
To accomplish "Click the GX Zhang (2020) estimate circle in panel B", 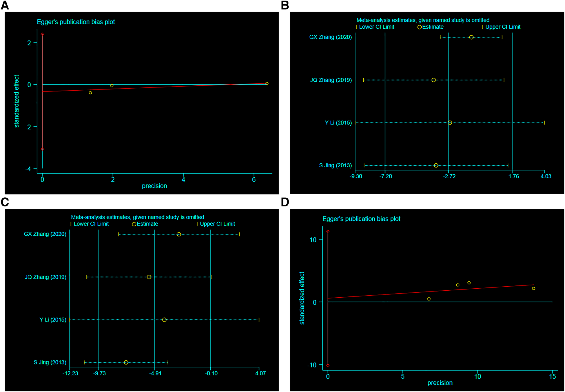I will pos(471,37).
